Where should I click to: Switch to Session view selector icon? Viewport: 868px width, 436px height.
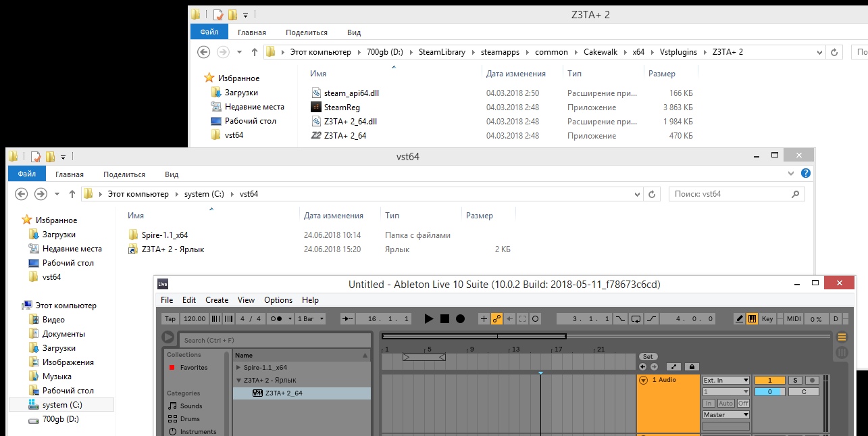click(842, 352)
